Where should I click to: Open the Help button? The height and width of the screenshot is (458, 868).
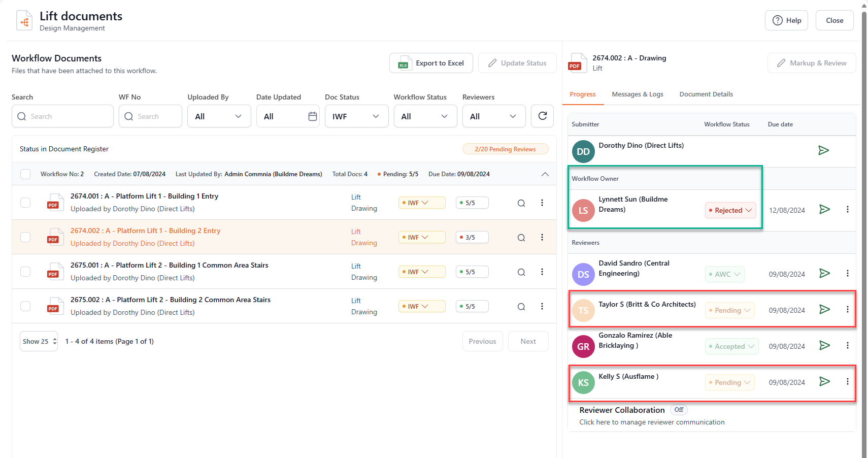[x=786, y=20]
